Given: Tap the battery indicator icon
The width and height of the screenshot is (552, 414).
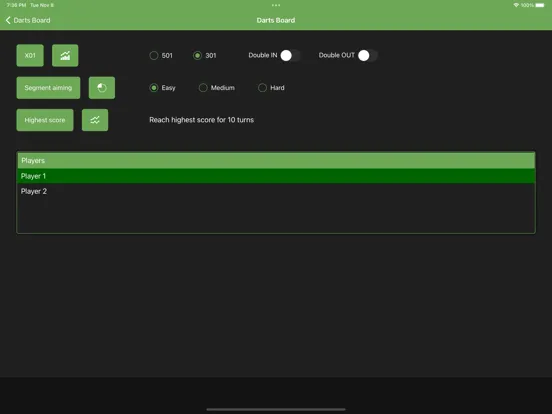Looking at the screenshot, I should coord(540,5).
